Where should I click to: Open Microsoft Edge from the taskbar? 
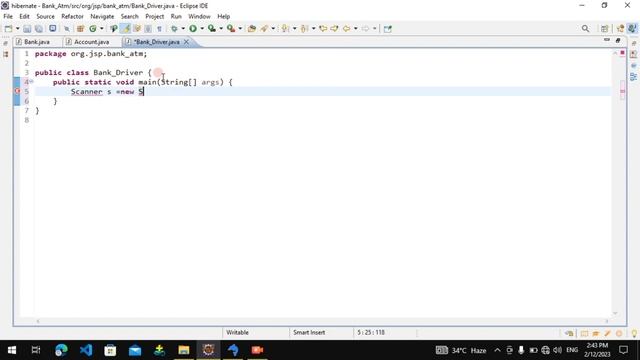click(x=61, y=350)
